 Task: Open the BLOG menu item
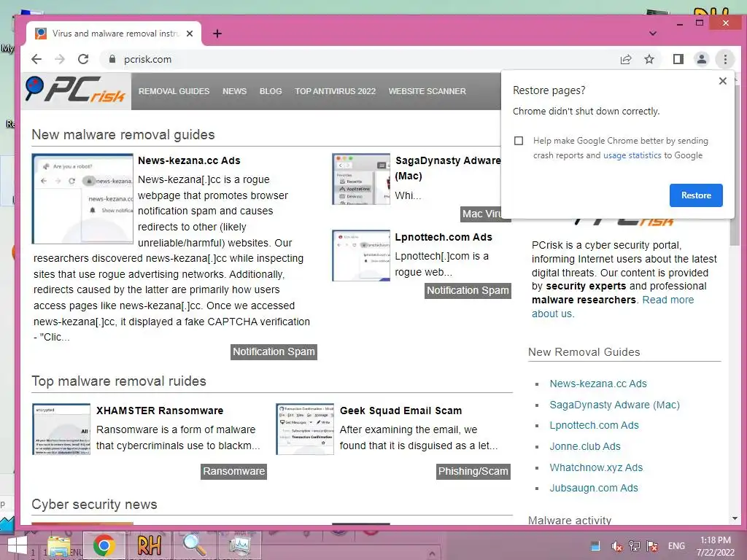pyautogui.click(x=271, y=91)
